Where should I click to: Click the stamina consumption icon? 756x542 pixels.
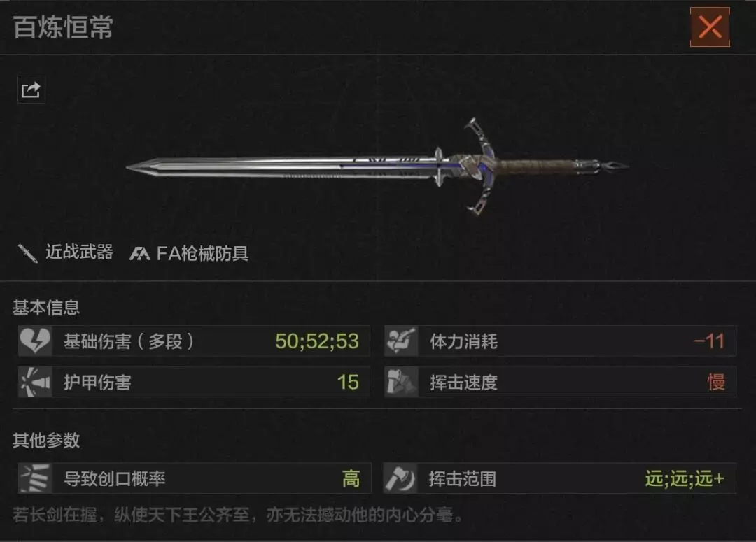click(401, 341)
